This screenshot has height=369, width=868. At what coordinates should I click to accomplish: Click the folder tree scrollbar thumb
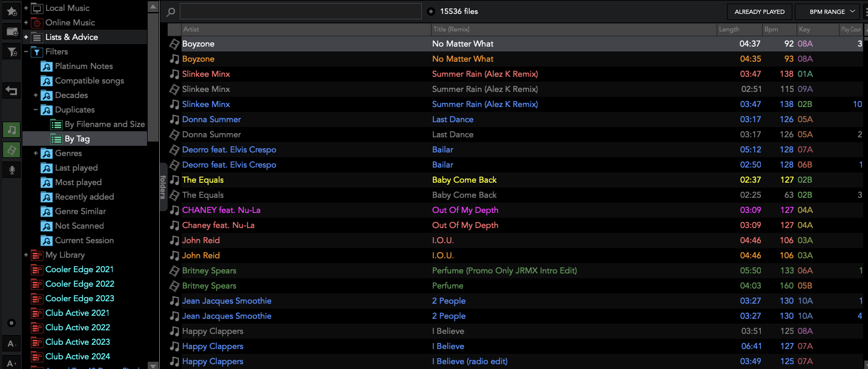click(x=153, y=77)
